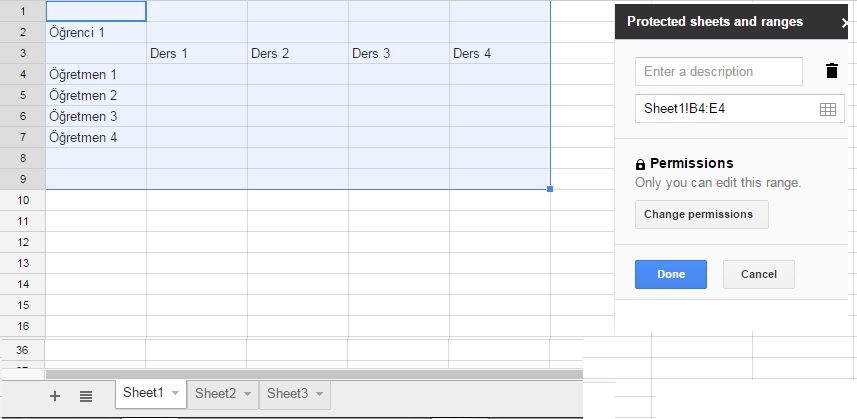The height and width of the screenshot is (419, 857).
Task: Focus the Enter a description field
Action: coord(719,72)
